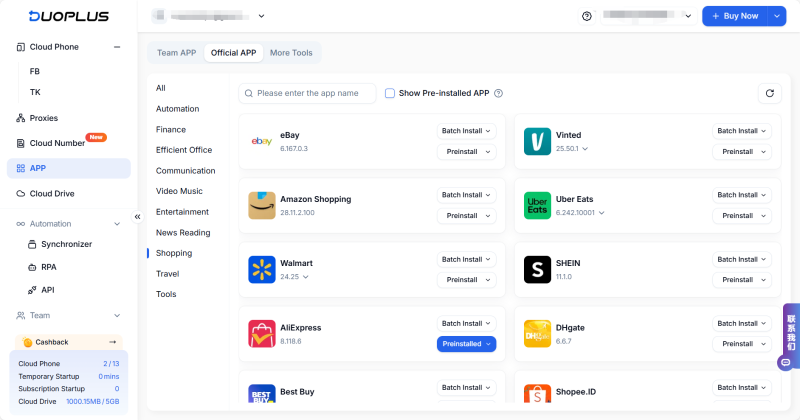
Task: Click the Buy Now button
Action: coord(735,16)
